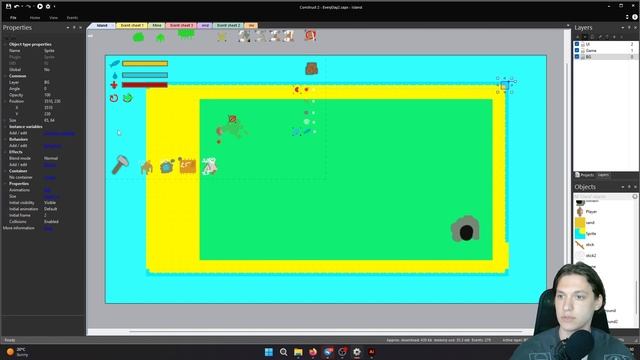The image size is (640, 360).
Task: Click the Effects add/edit link
Action: [x=50, y=165]
